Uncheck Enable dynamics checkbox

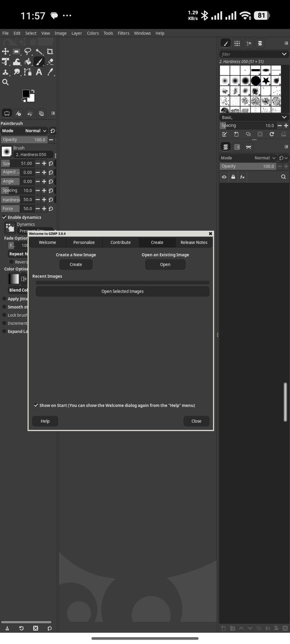4,217
